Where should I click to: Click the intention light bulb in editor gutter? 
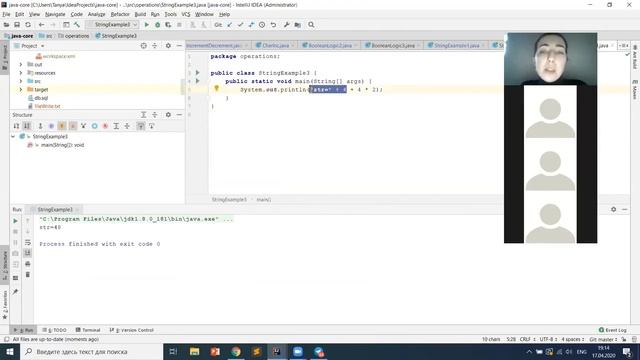[217, 88]
